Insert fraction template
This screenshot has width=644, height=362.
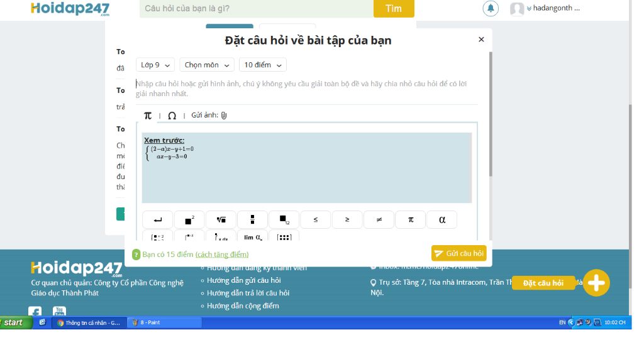[x=252, y=219]
